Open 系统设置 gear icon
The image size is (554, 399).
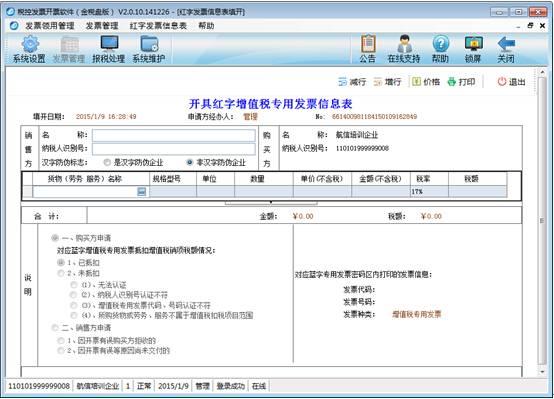pos(29,44)
